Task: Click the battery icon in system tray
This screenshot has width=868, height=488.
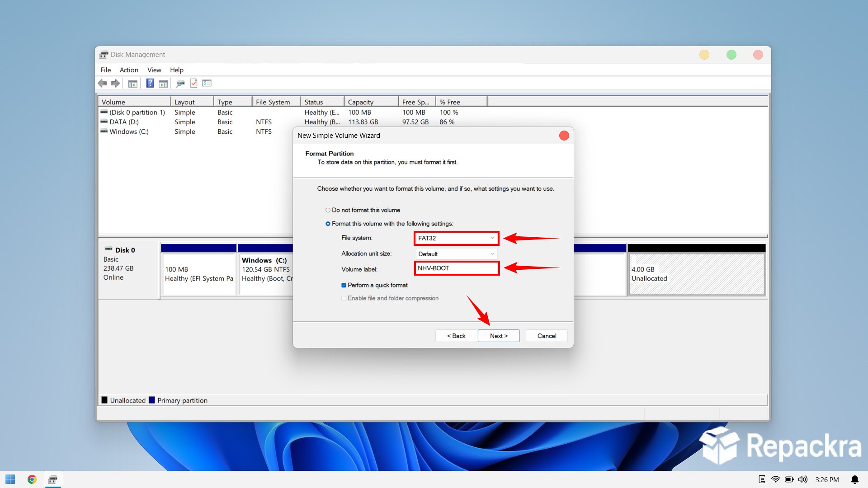Action: (x=789, y=479)
